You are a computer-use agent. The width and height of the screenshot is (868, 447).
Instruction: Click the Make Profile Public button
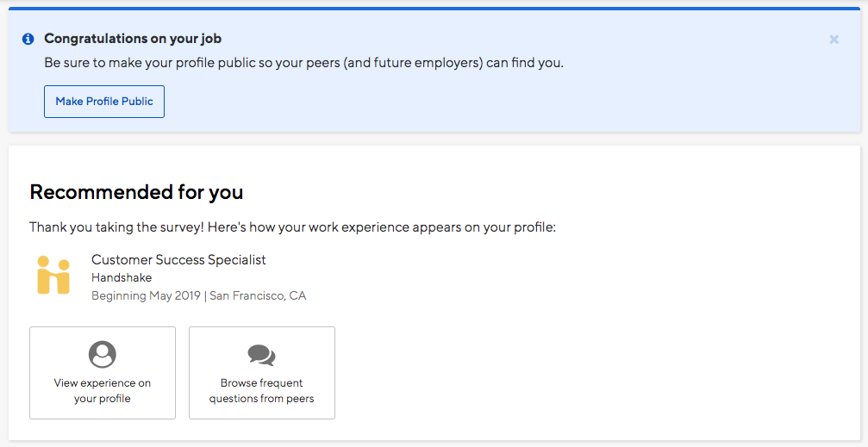click(x=104, y=102)
